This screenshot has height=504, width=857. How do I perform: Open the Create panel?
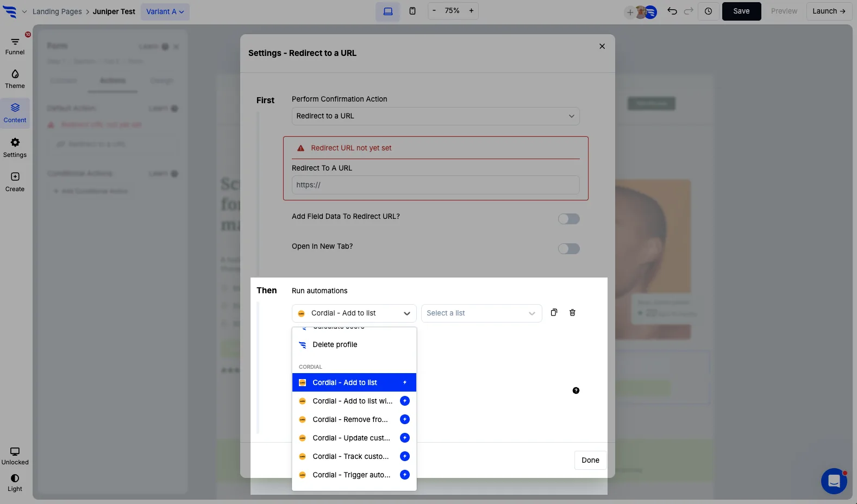coord(15,182)
